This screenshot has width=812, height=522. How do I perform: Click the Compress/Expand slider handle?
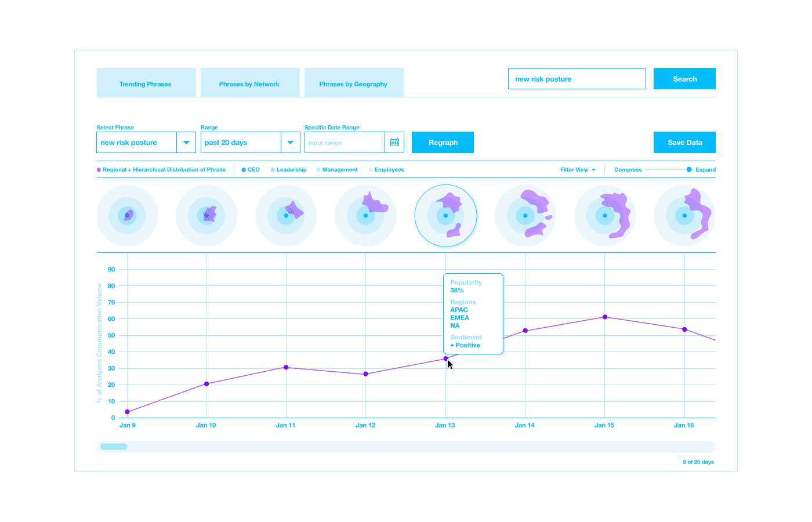[689, 169]
